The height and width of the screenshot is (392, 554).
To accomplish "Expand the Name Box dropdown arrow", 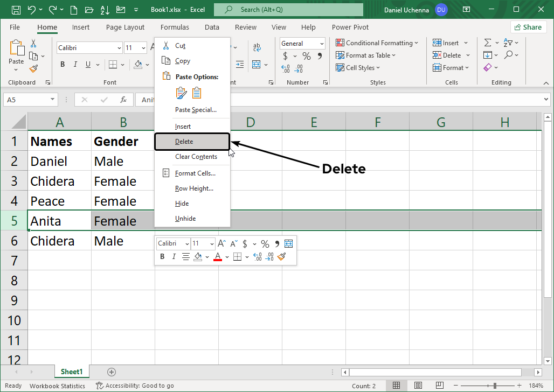I will pyautogui.click(x=52, y=100).
